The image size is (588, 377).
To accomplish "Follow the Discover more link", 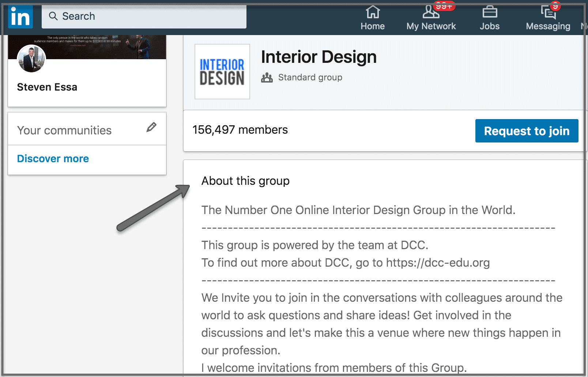I will [53, 159].
